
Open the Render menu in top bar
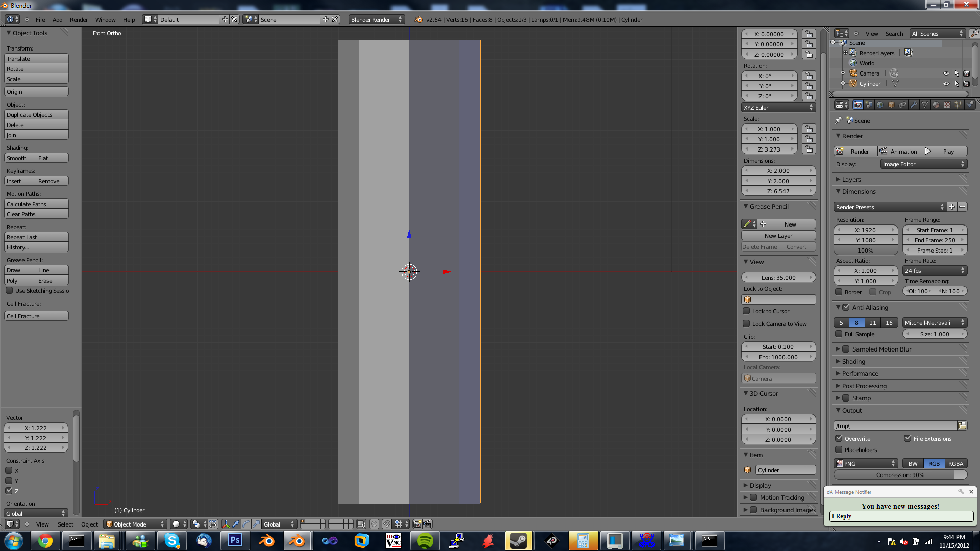79,19
